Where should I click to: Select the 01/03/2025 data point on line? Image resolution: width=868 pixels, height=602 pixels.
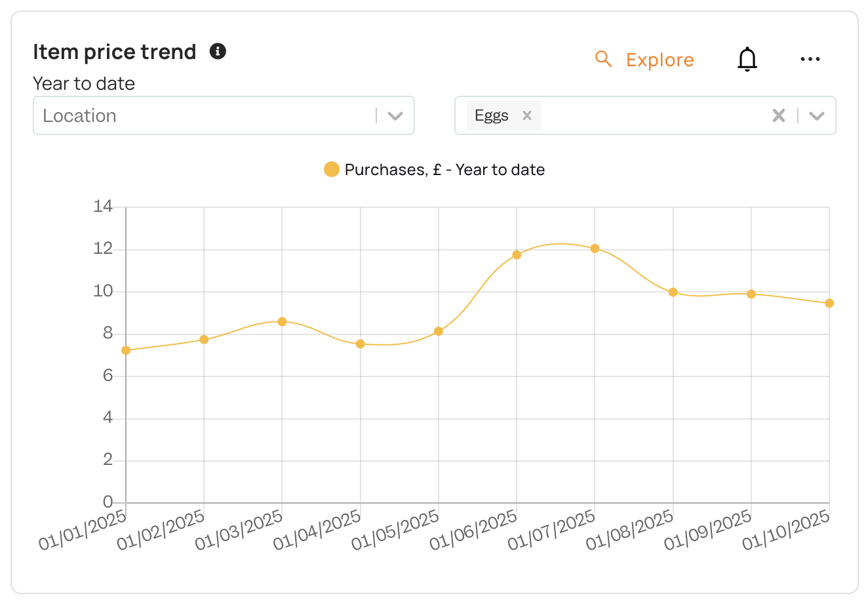pos(282,321)
